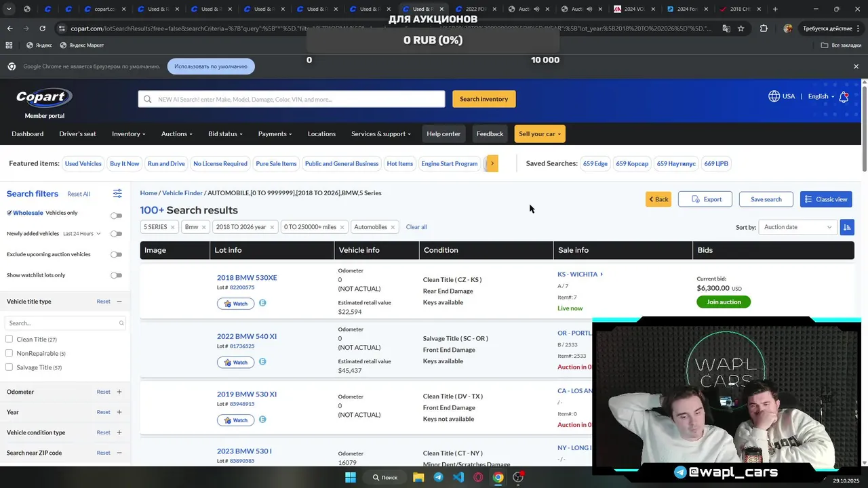Viewport: 868px width, 488px height.
Task: Remove the 2018 TO 2026 year filter chip
Action: click(x=272, y=227)
